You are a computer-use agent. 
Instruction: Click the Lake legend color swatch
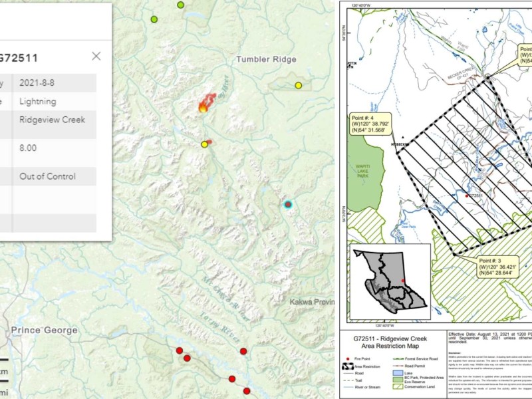398,373
